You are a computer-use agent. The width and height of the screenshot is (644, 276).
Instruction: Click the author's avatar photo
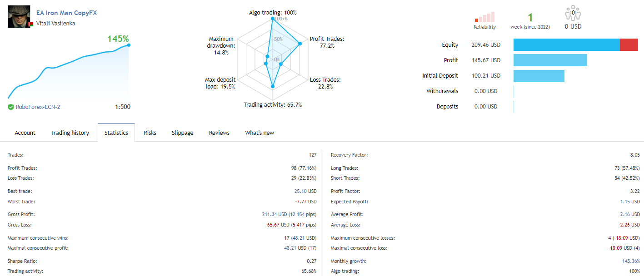[19, 17]
